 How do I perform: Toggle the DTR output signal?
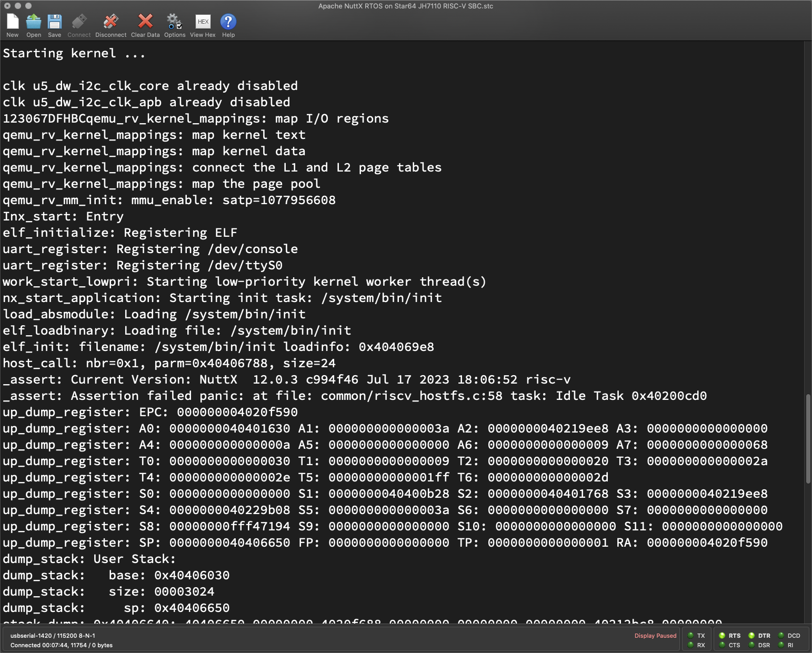tap(751, 636)
